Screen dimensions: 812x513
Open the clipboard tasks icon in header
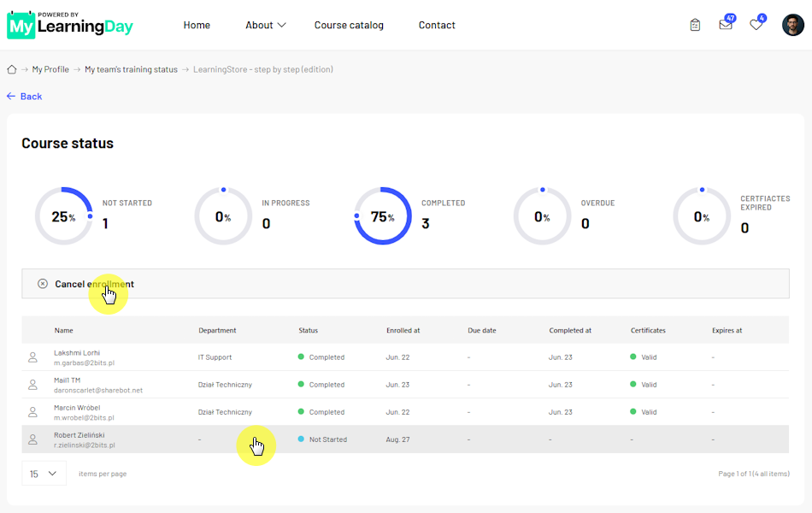coord(695,25)
